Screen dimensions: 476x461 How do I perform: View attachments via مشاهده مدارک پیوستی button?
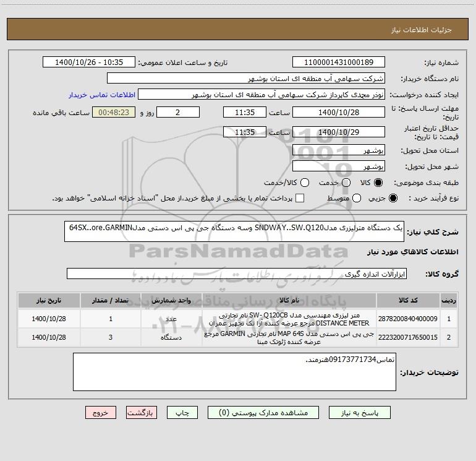click(263, 413)
